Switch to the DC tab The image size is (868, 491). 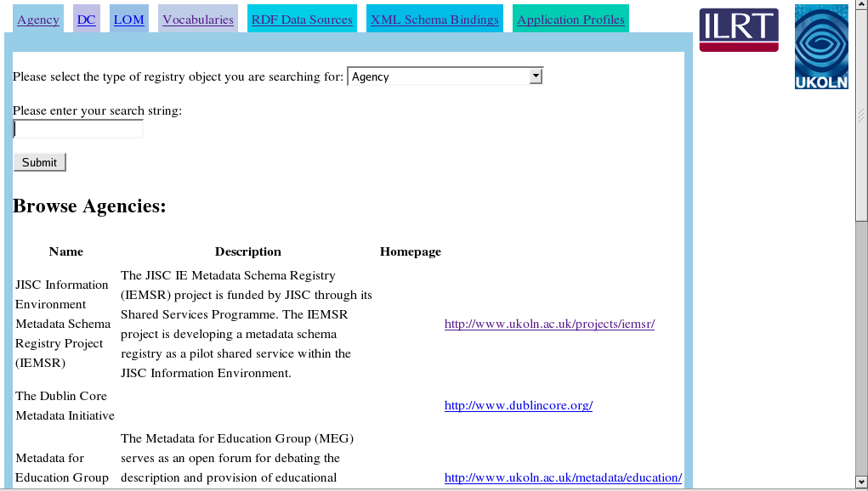pos(87,20)
